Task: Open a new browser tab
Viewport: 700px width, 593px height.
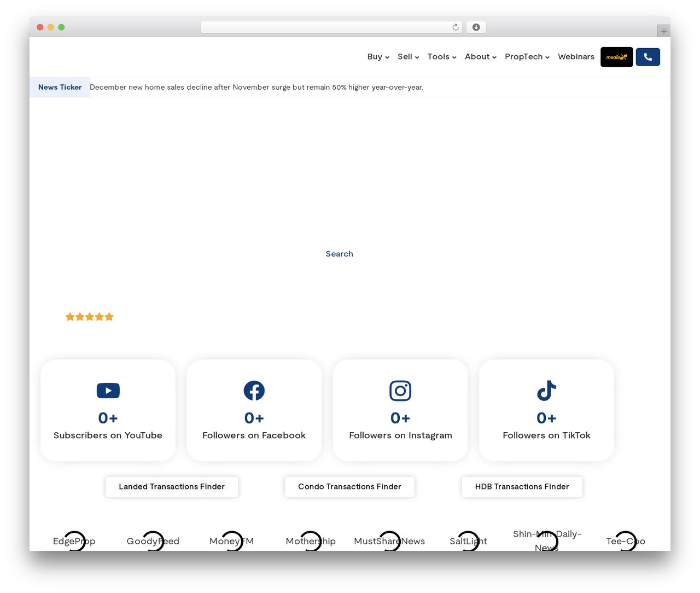Action: point(664,31)
